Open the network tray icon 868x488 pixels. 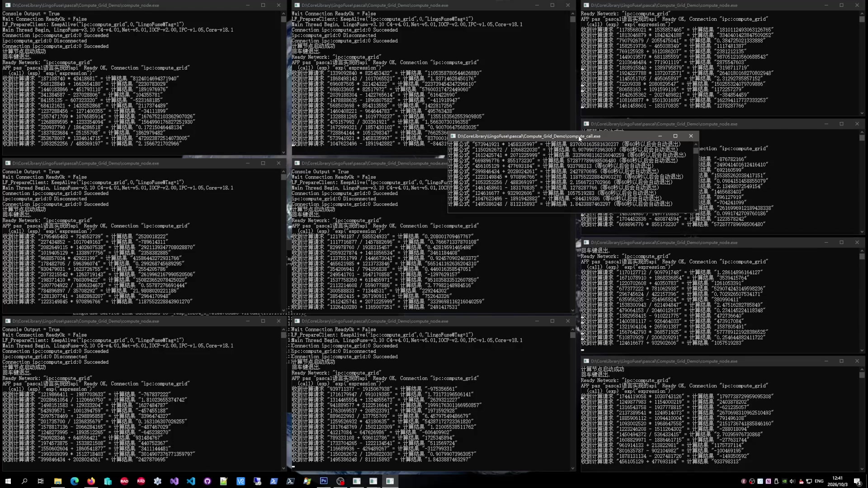pyautogui.click(x=809, y=481)
